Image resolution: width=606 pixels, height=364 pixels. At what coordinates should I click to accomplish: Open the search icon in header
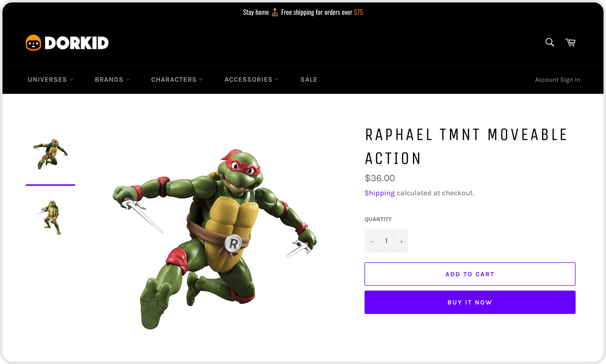coord(550,42)
